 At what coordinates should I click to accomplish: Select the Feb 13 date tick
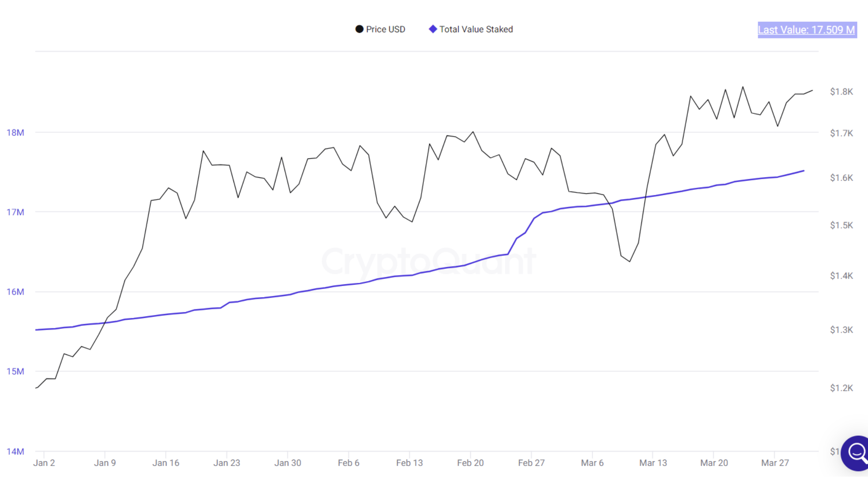[x=410, y=463]
